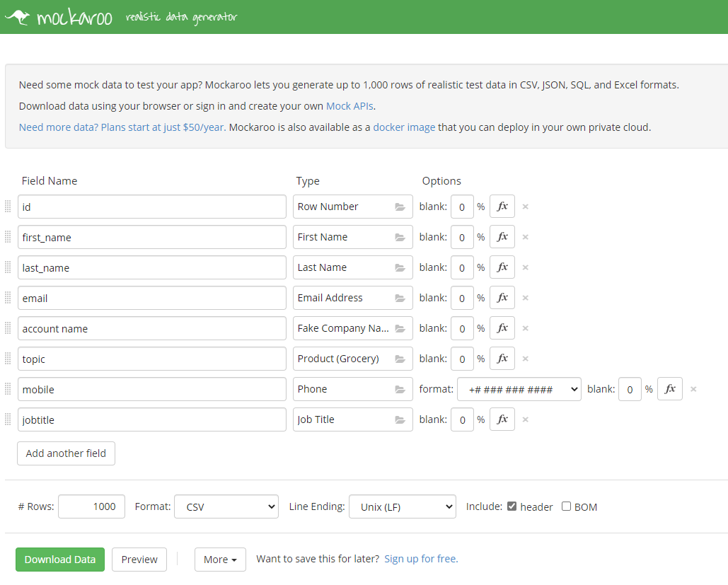Enable the BOM checkbox
728x585 pixels.
(x=567, y=506)
